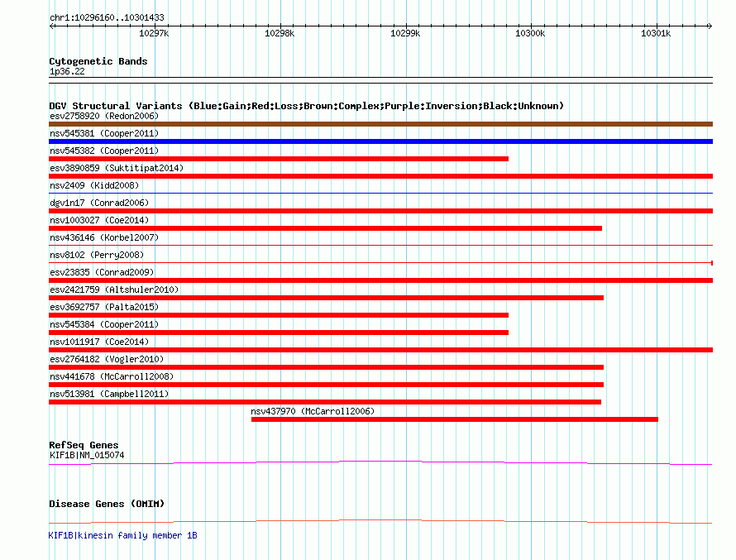Screen dimensions: 736x560
Task: Click the nsv1011917 (Coe2014) label
Action: pos(99,342)
